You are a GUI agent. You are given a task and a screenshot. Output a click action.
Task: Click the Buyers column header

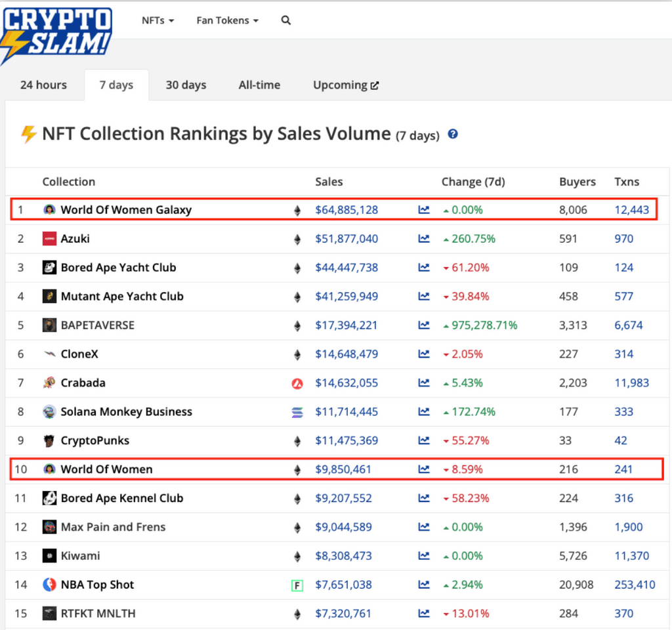pos(577,182)
